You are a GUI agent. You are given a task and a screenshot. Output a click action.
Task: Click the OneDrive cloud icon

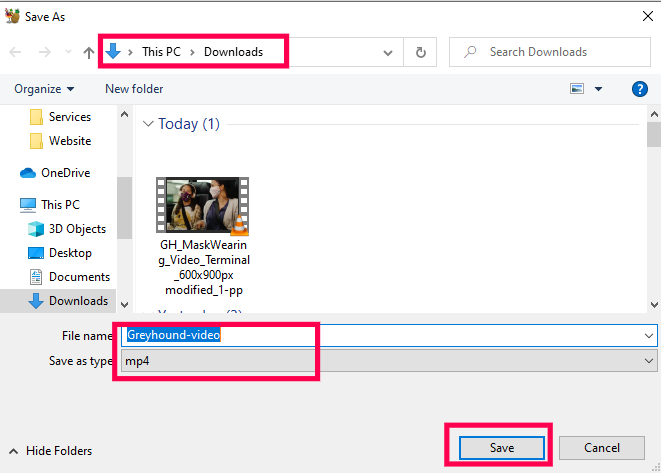pos(28,173)
